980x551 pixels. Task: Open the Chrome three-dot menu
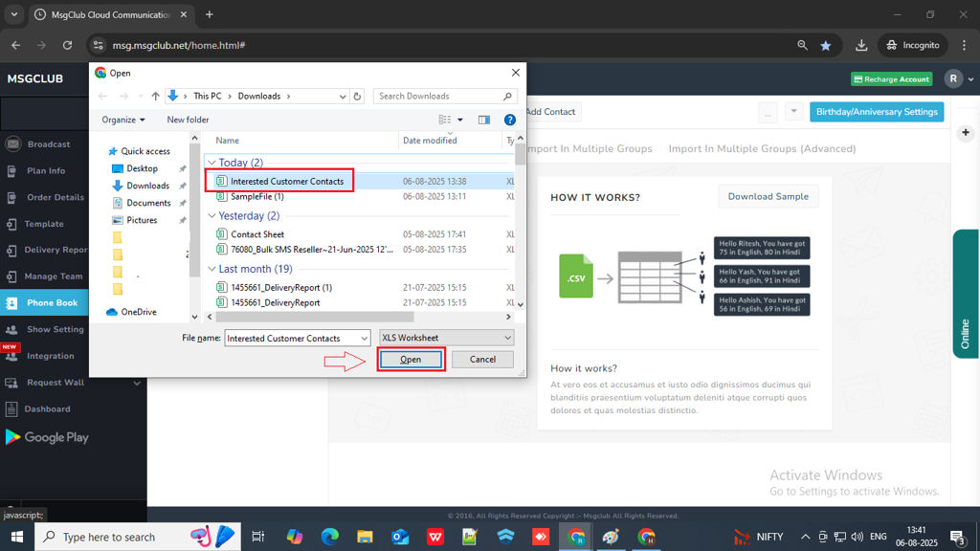tap(965, 45)
